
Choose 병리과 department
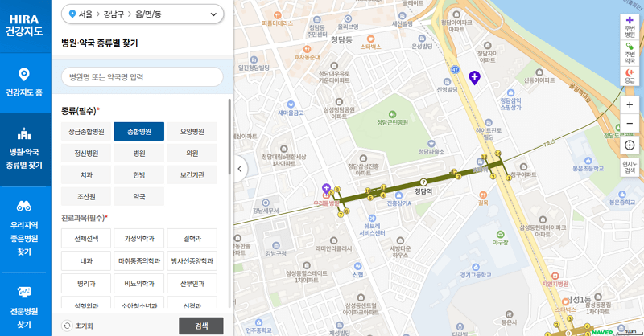[86, 284]
